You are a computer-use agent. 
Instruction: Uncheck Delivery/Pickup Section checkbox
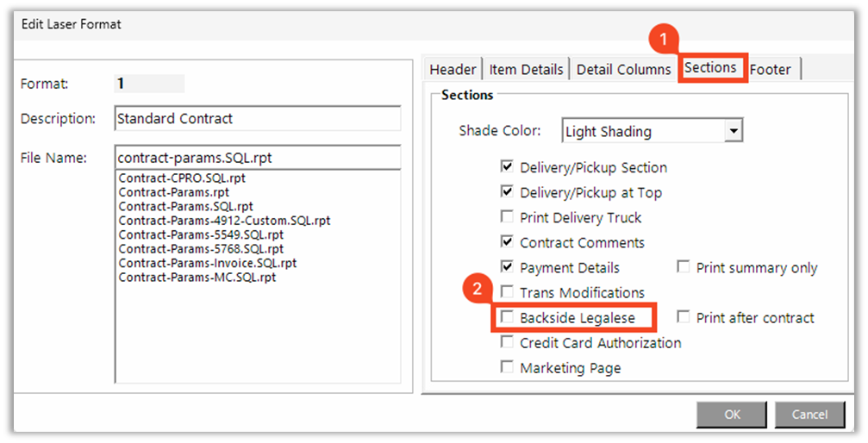click(508, 168)
